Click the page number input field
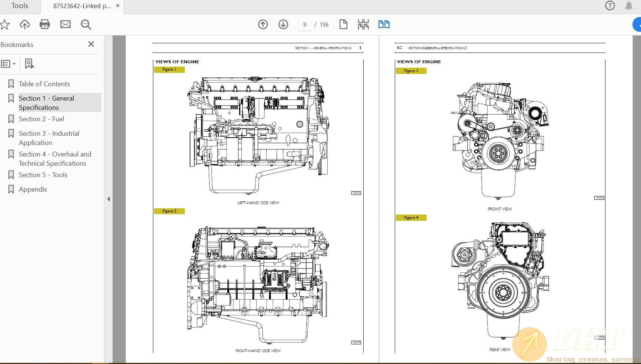Image resolution: width=641 pixels, height=364 pixels. [304, 24]
